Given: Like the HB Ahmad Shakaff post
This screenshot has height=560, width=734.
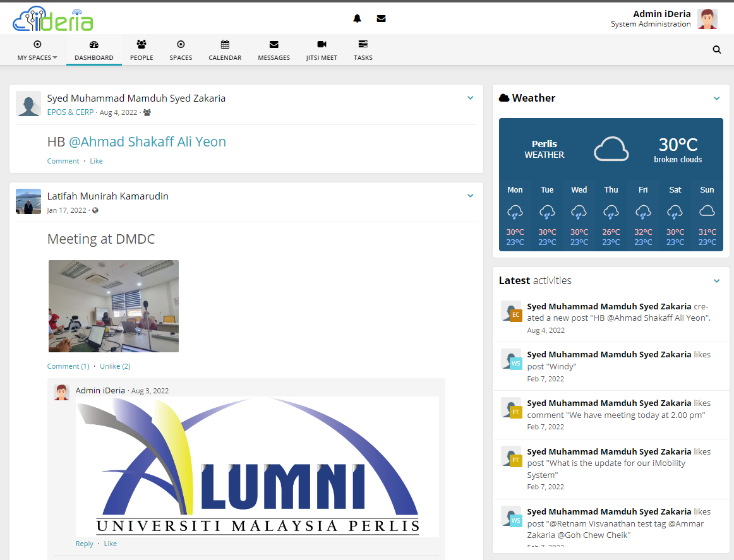Looking at the screenshot, I should click(x=96, y=161).
